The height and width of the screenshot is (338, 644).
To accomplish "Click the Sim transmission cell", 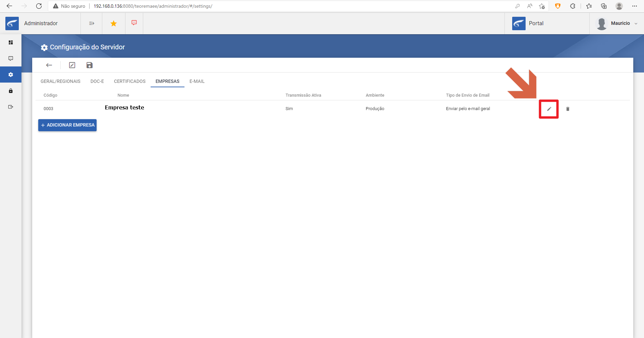I will 289,109.
